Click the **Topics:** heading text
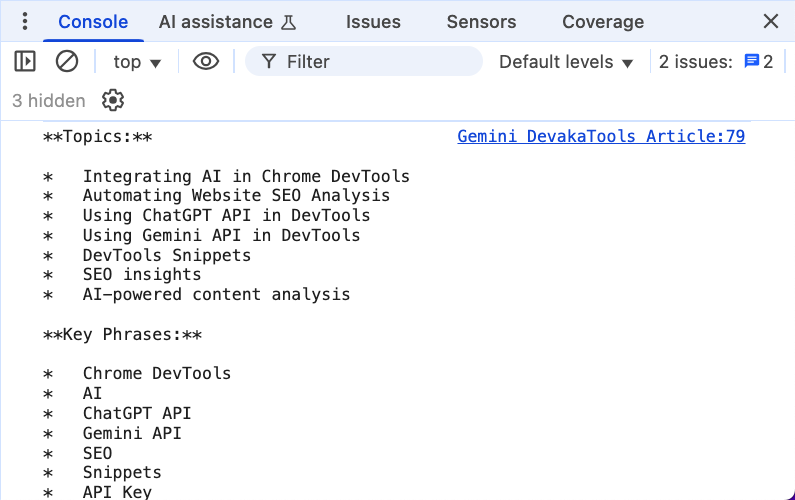The image size is (795, 500). 97,137
